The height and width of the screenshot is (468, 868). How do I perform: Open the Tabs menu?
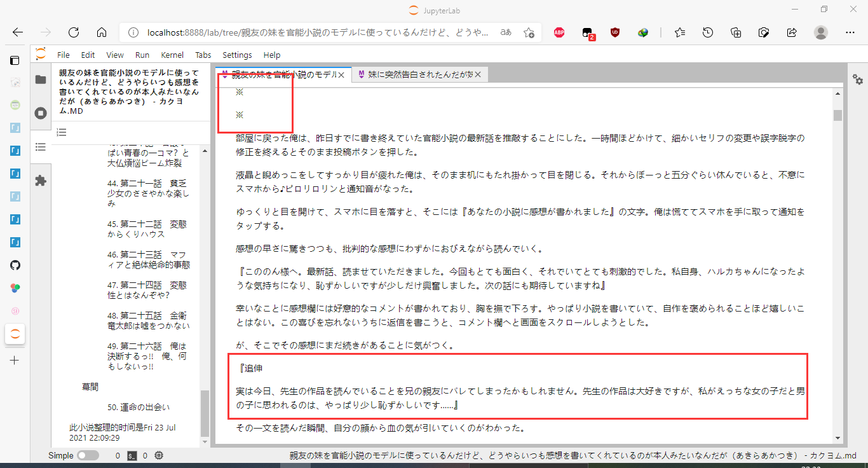[203, 55]
